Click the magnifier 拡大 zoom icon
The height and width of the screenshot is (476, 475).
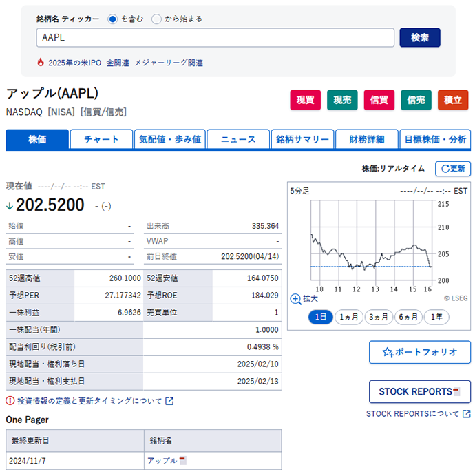point(295,299)
